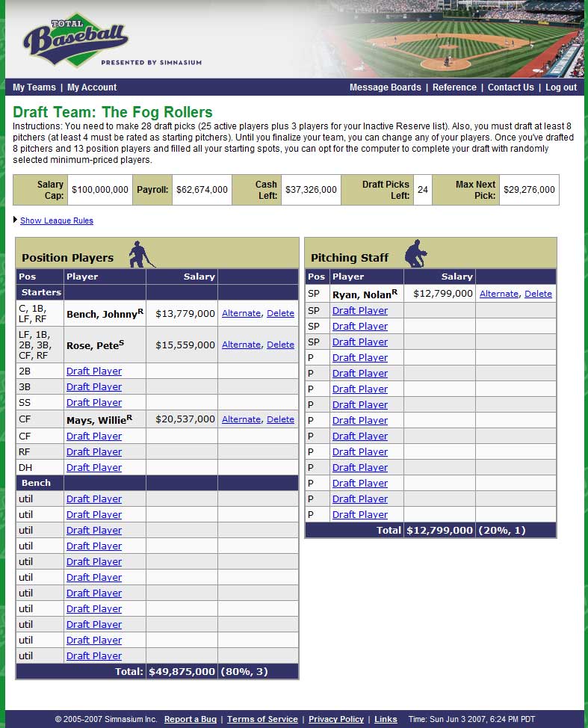Click the position players total $49,875,000

(182, 672)
